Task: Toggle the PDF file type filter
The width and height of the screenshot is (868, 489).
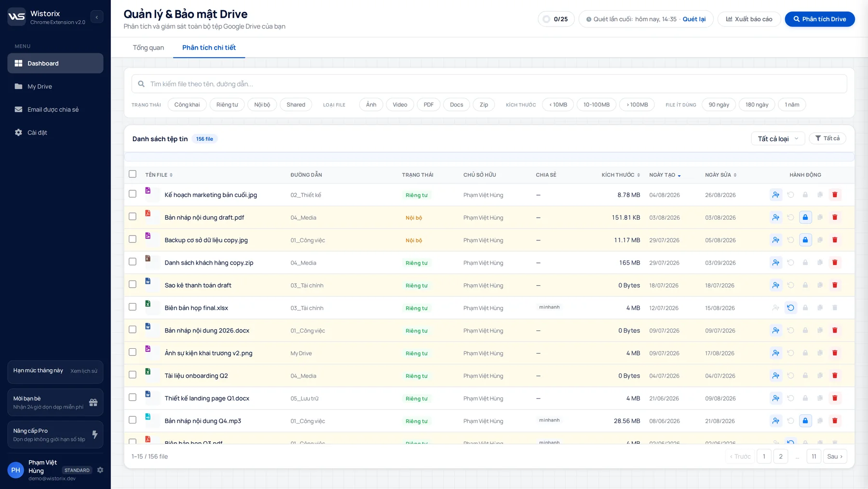Action: [x=429, y=105]
